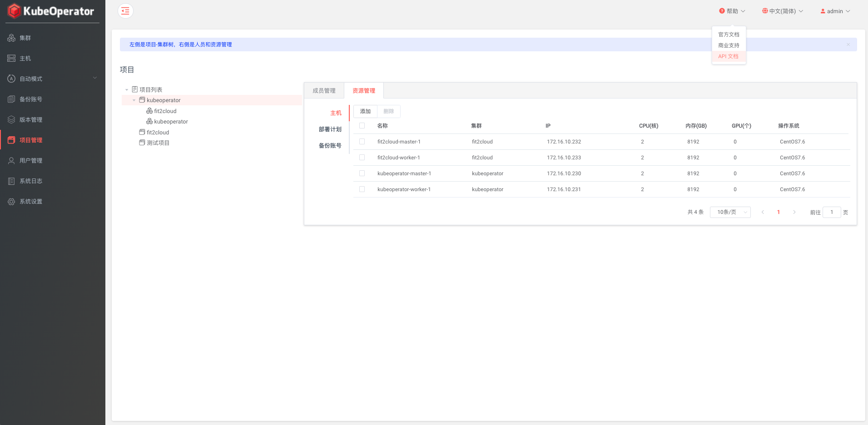Click the 自动模式 sidebar icon
This screenshot has width=868, height=425.
[11, 79]
